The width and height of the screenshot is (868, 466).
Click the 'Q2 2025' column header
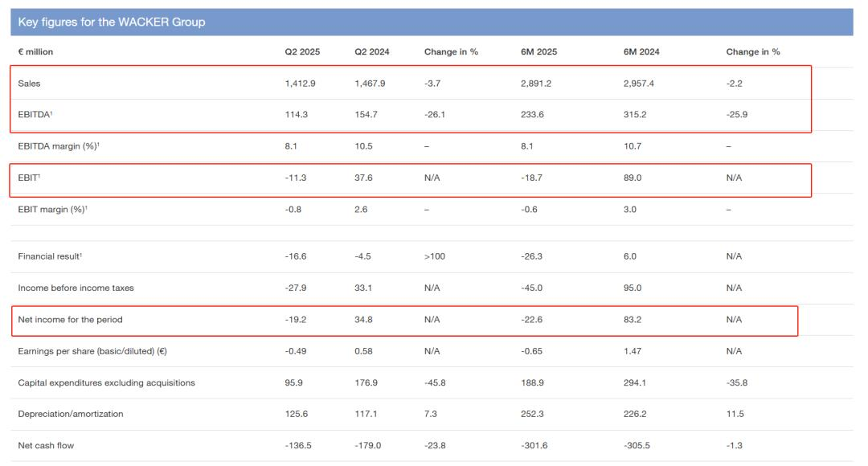tap(302, 51)
